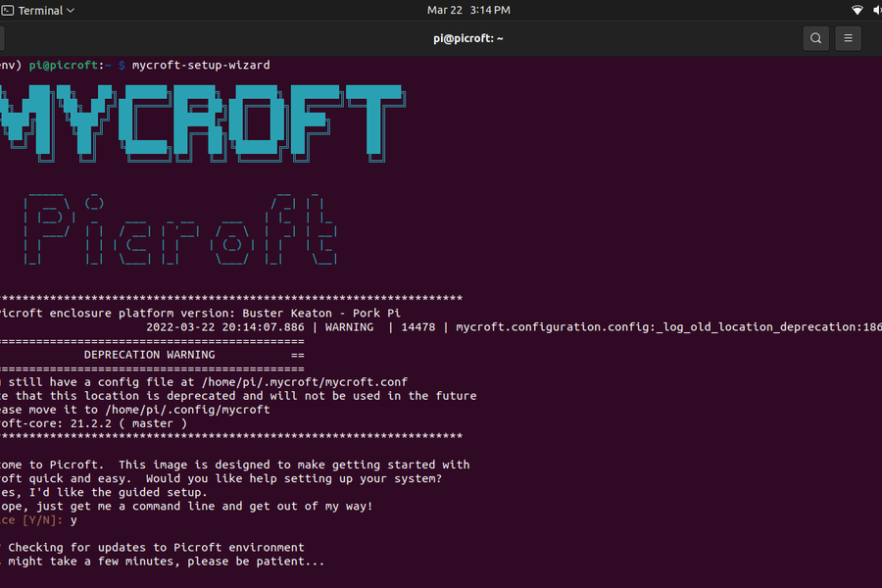Viewport: 882px width, 588px height.
Task: Open the terminal search button
Action: coord(815,38)
